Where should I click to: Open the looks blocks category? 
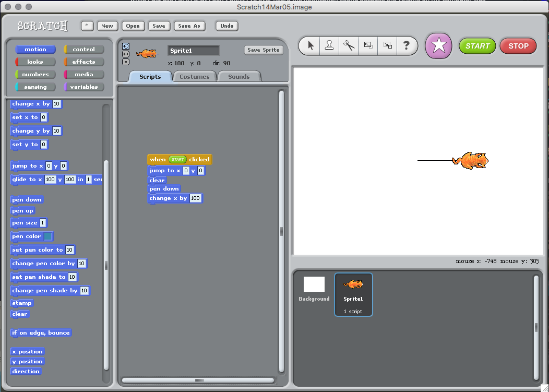(x=35, y=62)
